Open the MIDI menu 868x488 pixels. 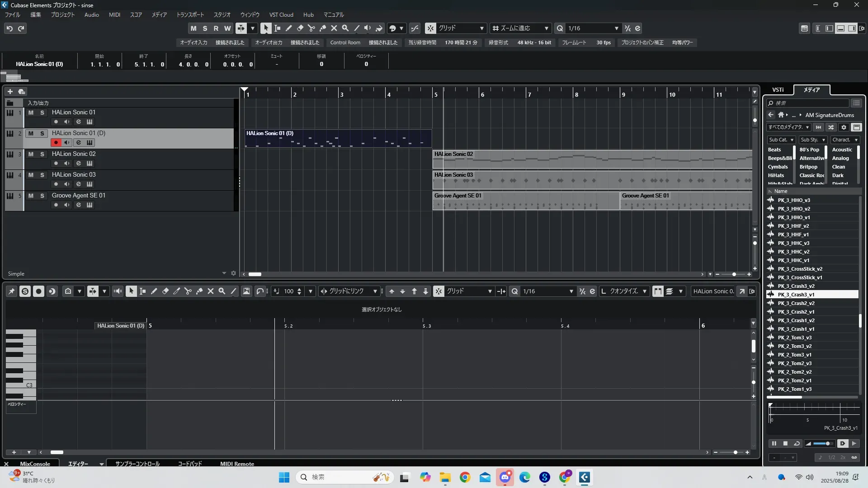pyautogui.click(x=114, y=15)
